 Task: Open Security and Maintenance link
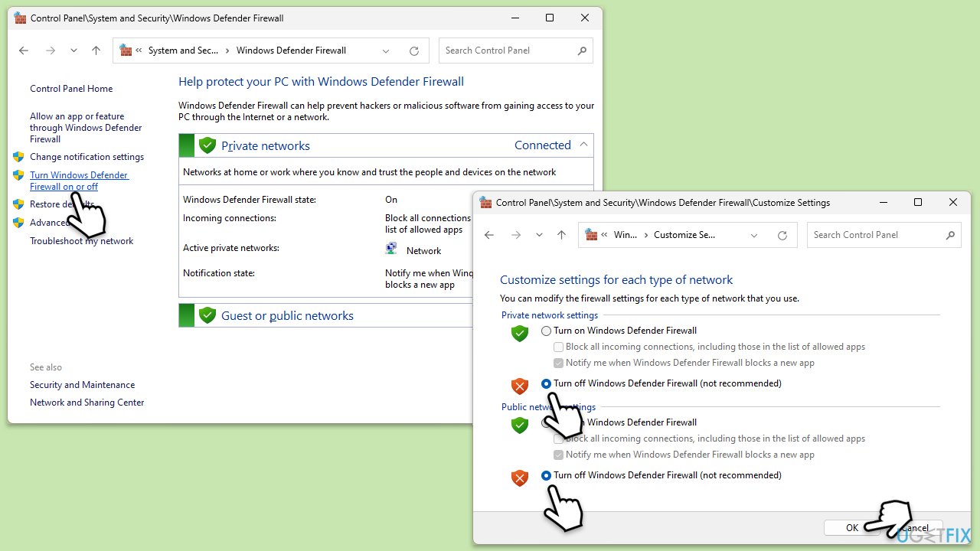(82, 385)
